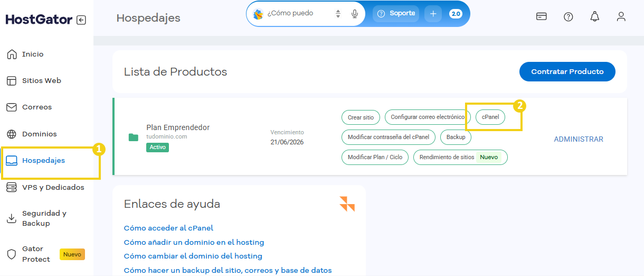The image size is (644, 276).
Task: Click the Activo status badge
Action: coord(157,148)
